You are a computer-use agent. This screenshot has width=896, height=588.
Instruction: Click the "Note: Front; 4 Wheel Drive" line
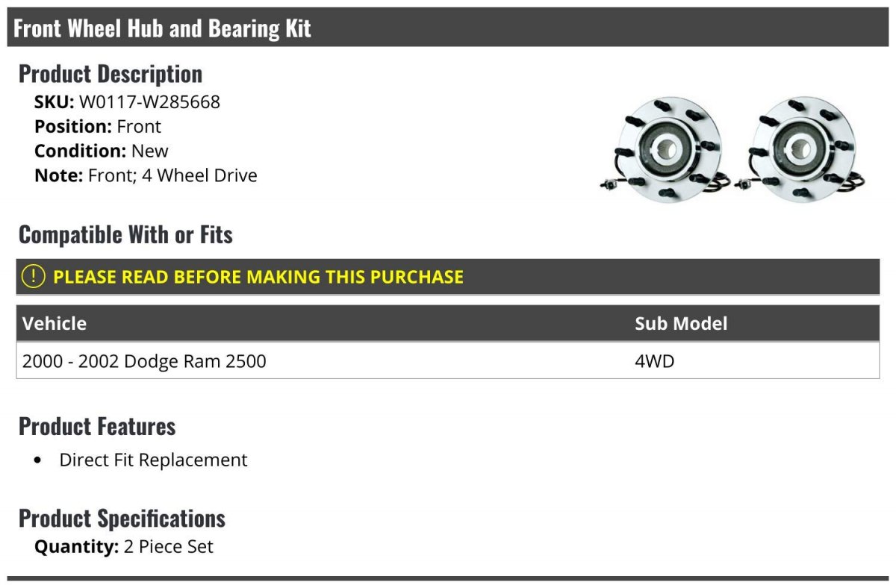pyautogui.click(x=146, y=175)
